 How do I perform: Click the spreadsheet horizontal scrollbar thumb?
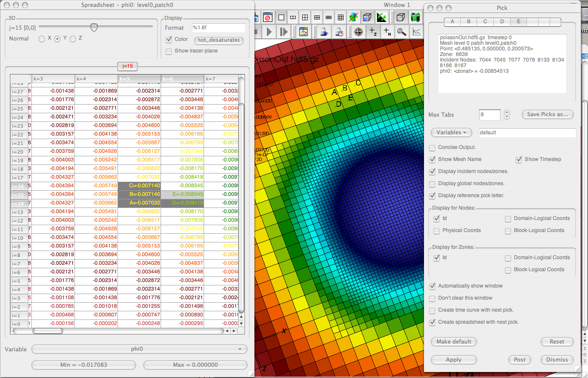pyautogui.click(x=48, y=331)
